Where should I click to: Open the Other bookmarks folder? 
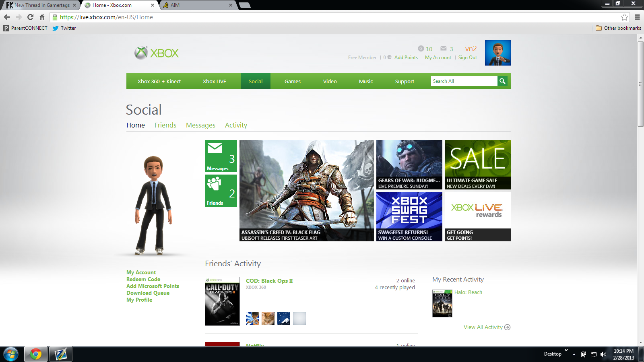point(618,28)
